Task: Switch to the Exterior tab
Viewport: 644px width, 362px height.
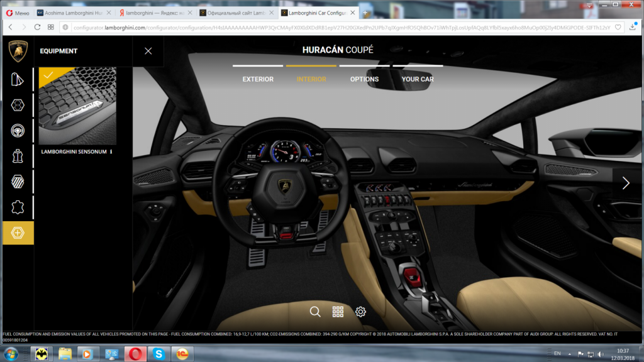Action: pos(258,79)
